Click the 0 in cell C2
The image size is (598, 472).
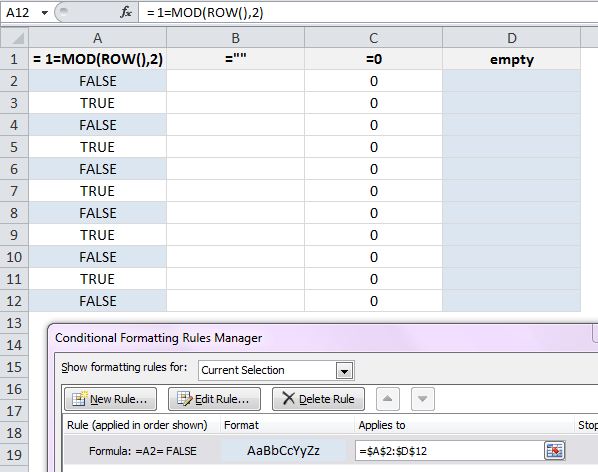tap(374, 81)
